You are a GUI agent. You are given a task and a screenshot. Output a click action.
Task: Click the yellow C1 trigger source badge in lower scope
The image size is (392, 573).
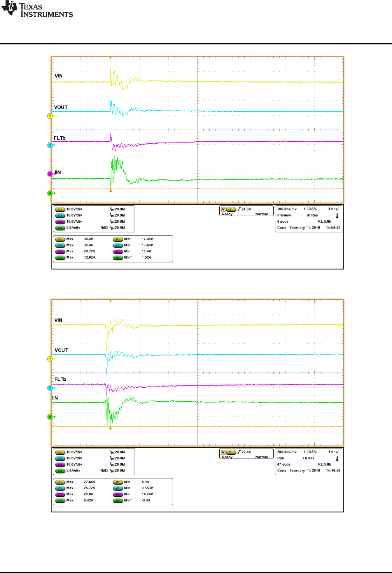point(231,452)
